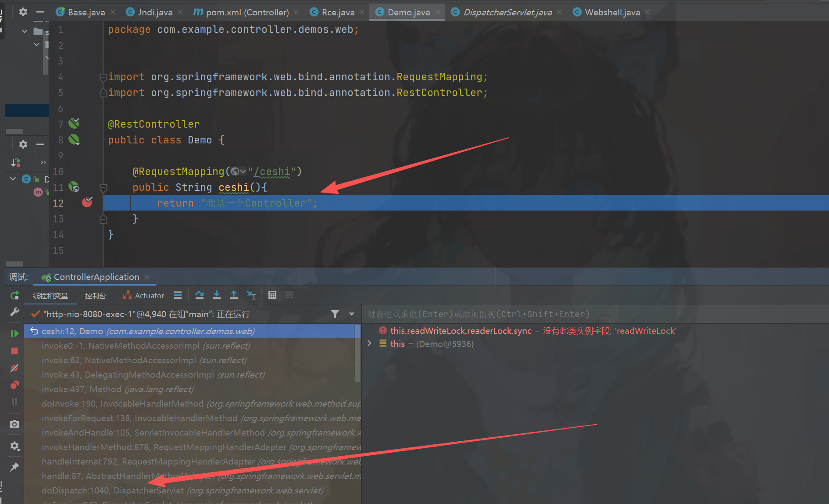Stop the debug session with red square
The image size is (829, 504).
pyautogui.click(x=14, y=351)
